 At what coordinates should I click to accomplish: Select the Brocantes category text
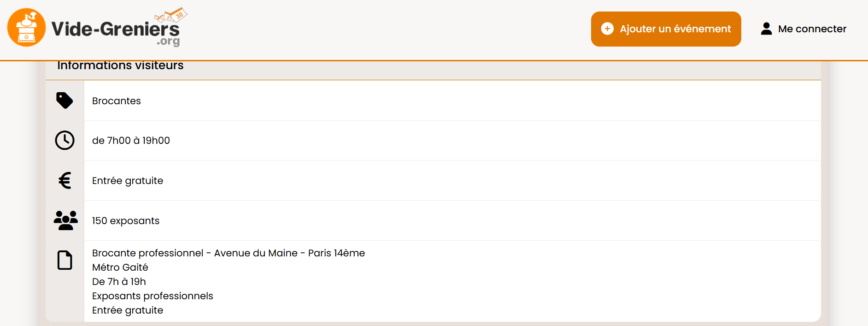[x=116, y=101]
